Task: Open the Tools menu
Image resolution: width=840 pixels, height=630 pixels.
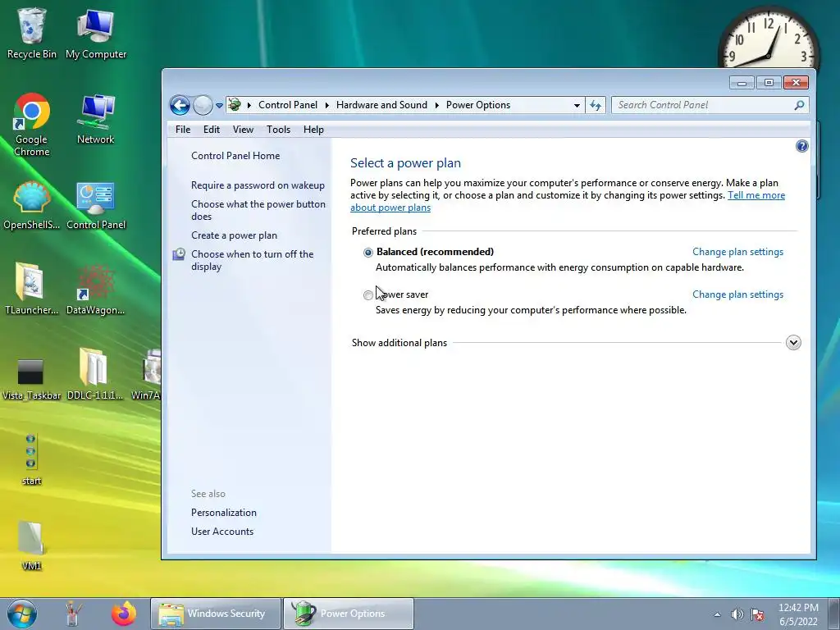Action: (x=278, y=130)
